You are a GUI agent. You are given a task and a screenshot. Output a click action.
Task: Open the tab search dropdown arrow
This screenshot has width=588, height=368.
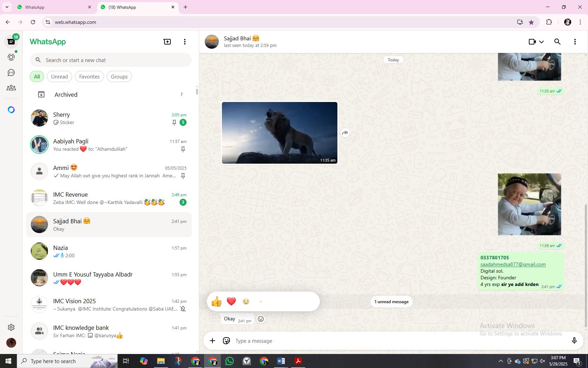coord(7,7)
